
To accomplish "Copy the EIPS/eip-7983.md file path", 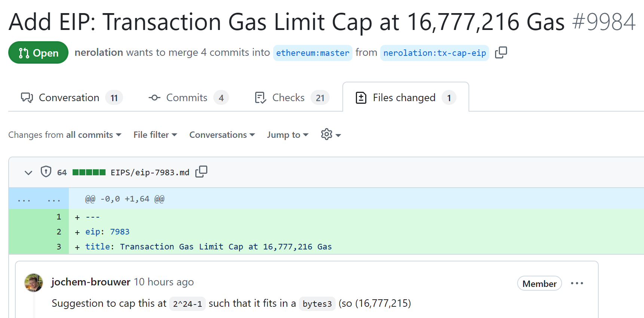I will coord(201,172).
